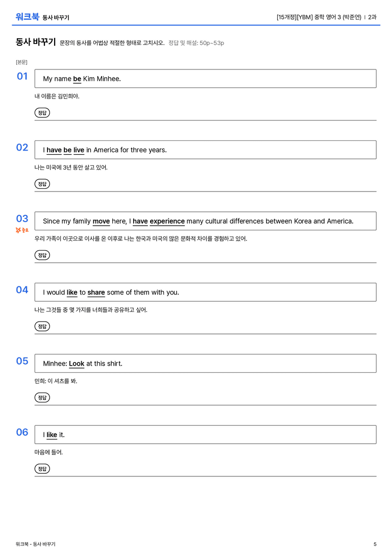Select the box 'I have be live in America'

point(205,150)
